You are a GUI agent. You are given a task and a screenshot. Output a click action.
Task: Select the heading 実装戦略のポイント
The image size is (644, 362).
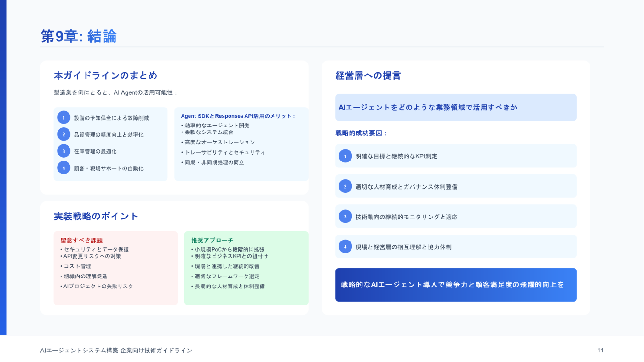click(x=96, y=216)
